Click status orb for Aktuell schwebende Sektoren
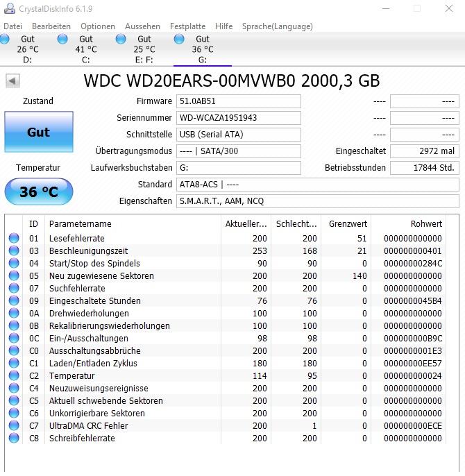The image size is (465, 476). click(14, 400)
